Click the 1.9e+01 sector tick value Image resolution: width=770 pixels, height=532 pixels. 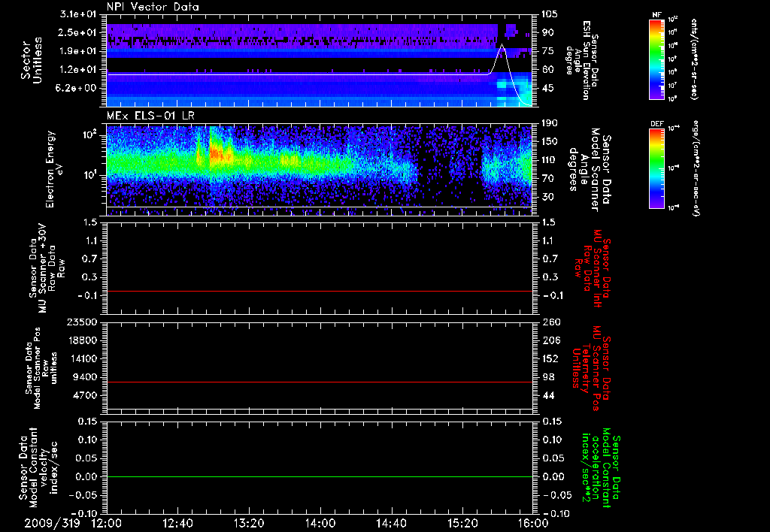[80, 51]
